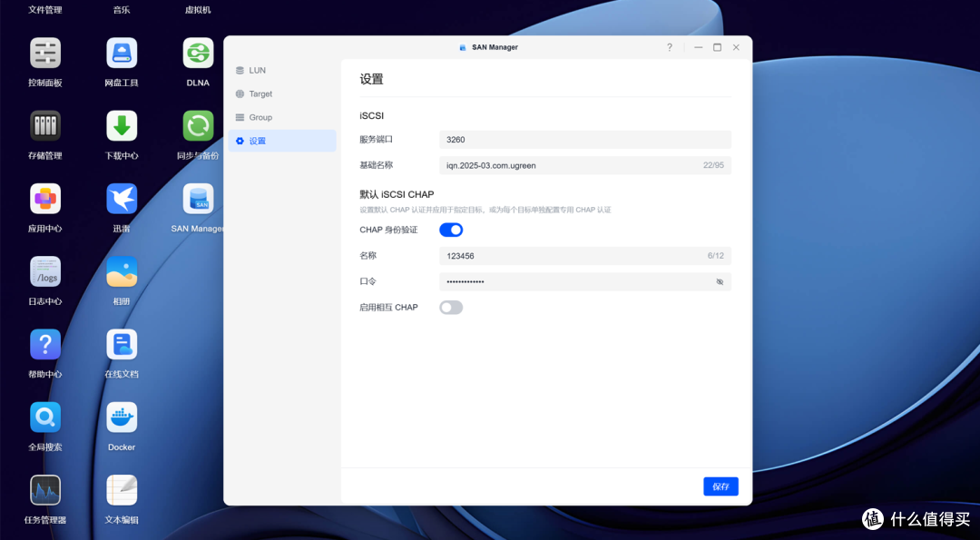Open Docker desktop icon

click(122, 417)
